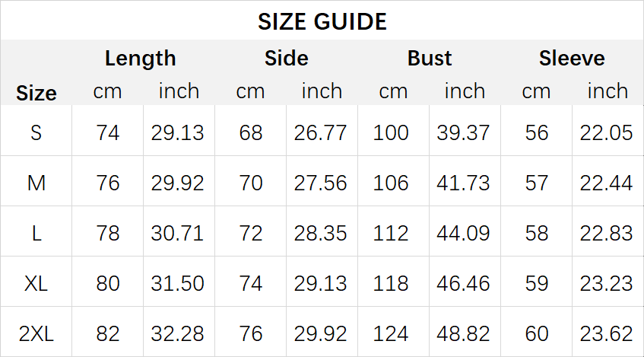Select the L size row label
The image size is (644, 357).
tap(36, 233)
